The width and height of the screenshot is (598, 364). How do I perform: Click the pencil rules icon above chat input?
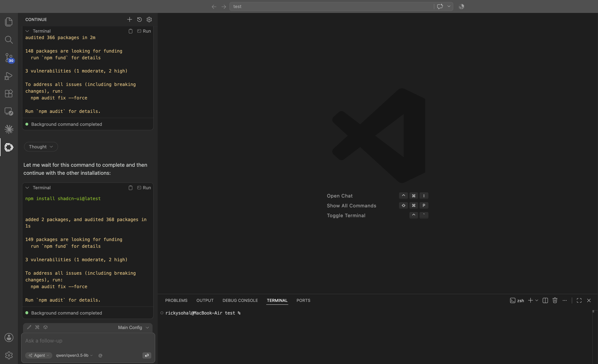29,327
